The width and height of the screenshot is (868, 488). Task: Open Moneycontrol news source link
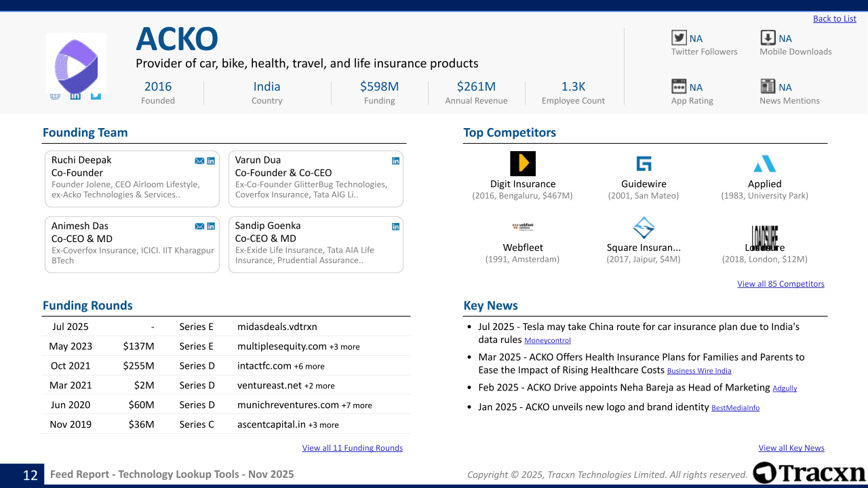pos(547,341)
